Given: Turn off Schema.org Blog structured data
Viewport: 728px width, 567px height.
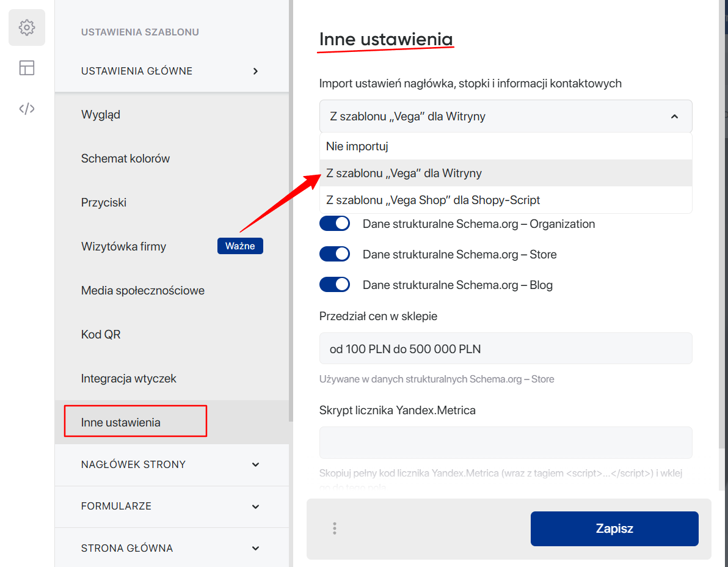Looking at the screenshot, I should coord(335,285).
